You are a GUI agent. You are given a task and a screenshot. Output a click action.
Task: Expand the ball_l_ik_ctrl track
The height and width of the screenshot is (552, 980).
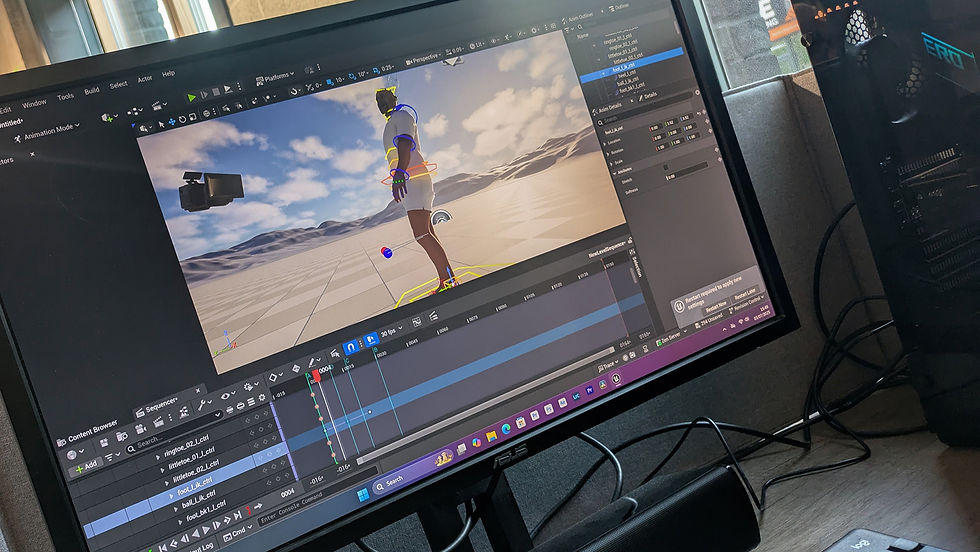click(x=176, y=509)
